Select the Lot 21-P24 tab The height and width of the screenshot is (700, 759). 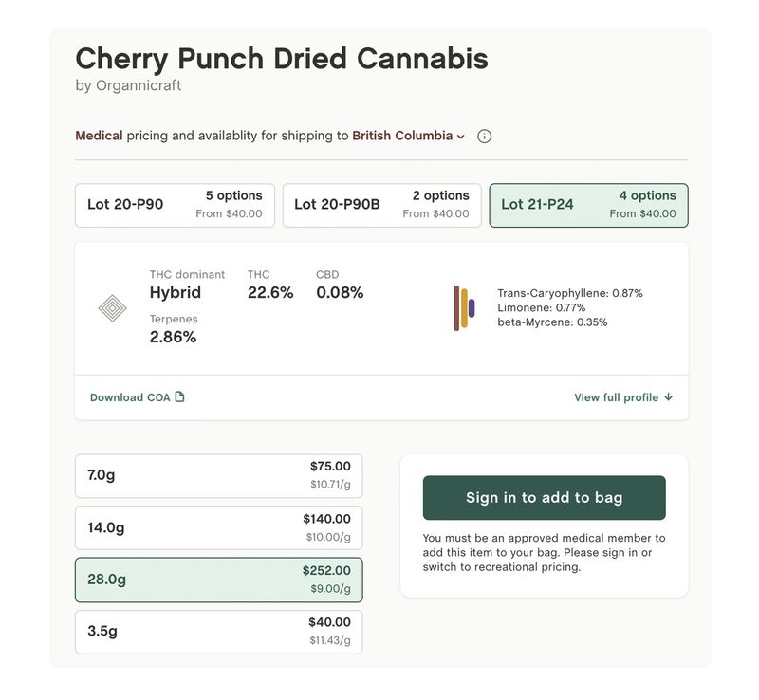[588, 205]
